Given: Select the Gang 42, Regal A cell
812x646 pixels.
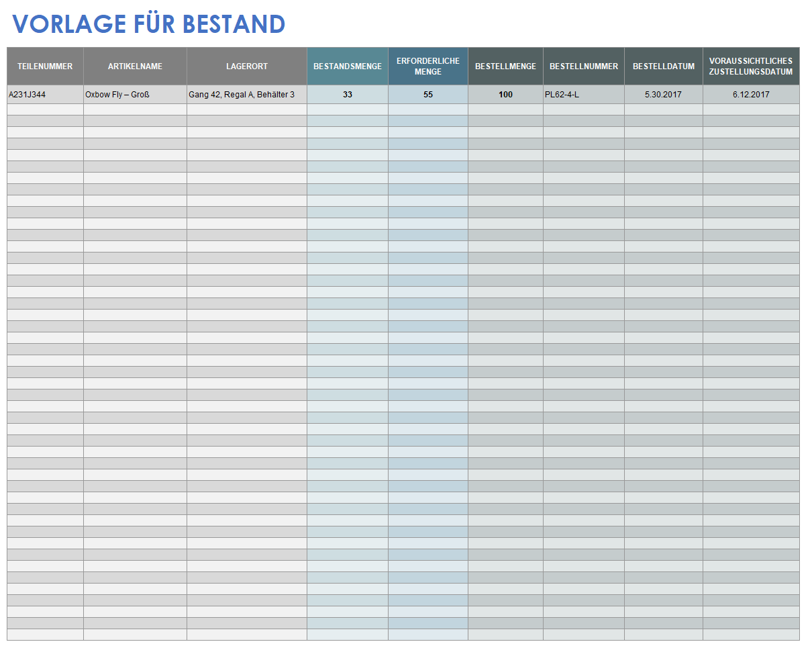Looking at the screenshot, I should pos(246,95).
